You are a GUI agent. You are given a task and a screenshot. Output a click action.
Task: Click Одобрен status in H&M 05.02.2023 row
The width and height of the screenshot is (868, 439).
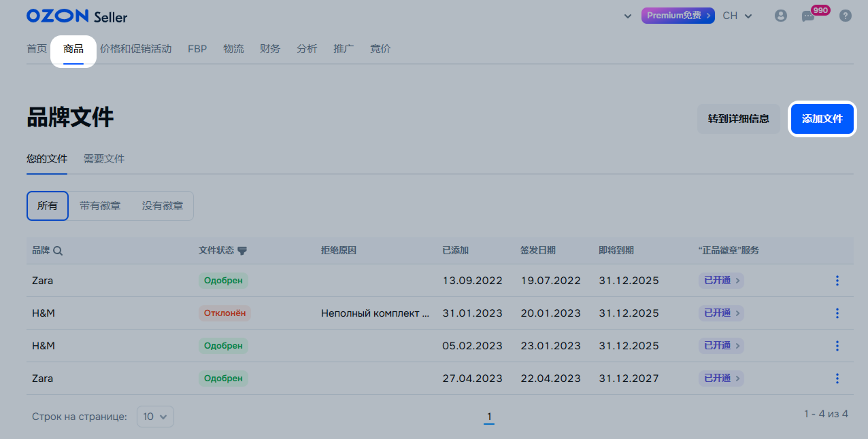coord(223,346)
